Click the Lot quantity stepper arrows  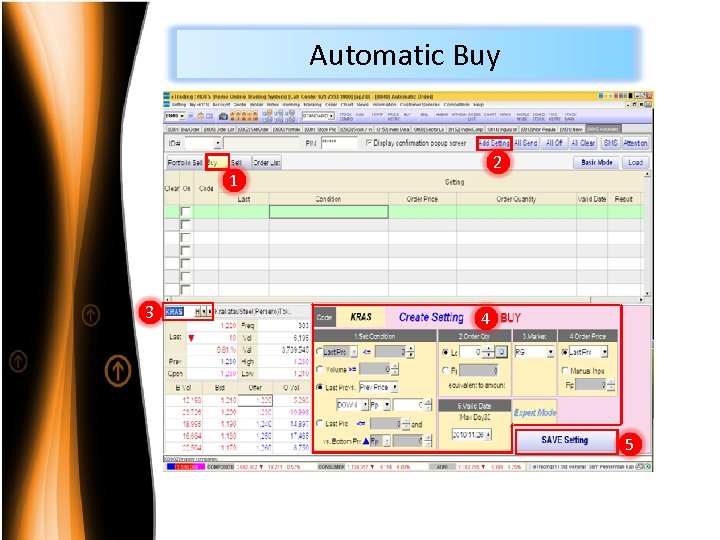click(489, 352)
